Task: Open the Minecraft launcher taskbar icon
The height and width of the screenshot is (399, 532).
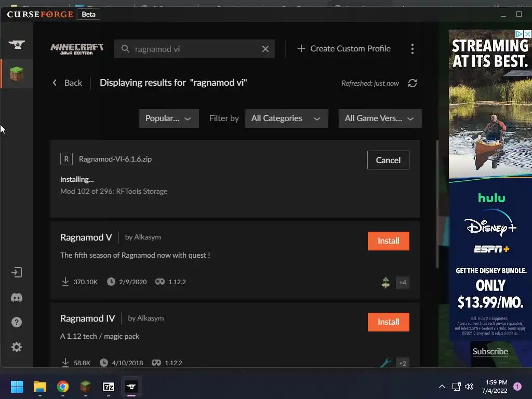Action: (86, 387)
